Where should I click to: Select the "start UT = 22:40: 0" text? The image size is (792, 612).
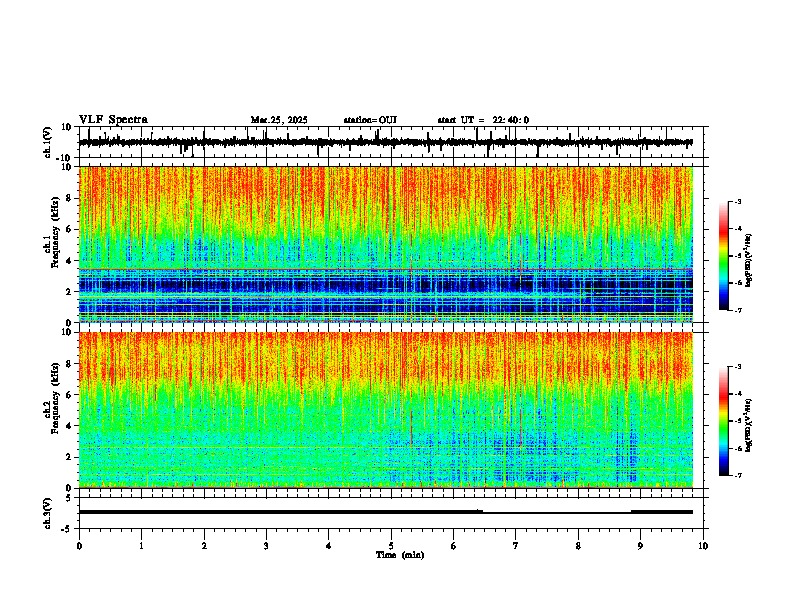[x=483, y=120]
